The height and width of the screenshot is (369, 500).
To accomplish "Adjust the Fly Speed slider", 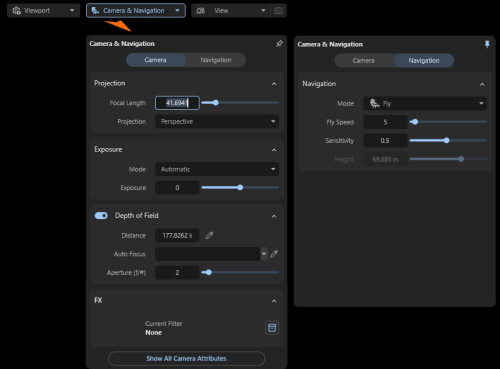I will click(448, 122).
